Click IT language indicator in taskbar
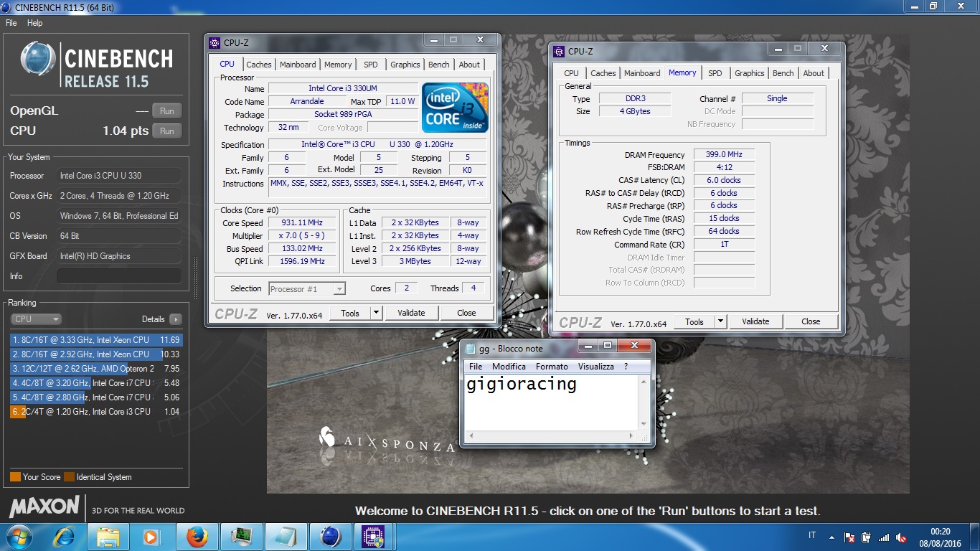The height and width of the screenshot is (551, 980). click(812, 536)
